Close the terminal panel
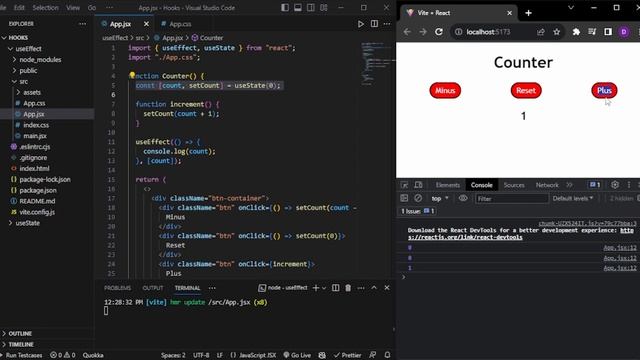 [x=387, y=288]
